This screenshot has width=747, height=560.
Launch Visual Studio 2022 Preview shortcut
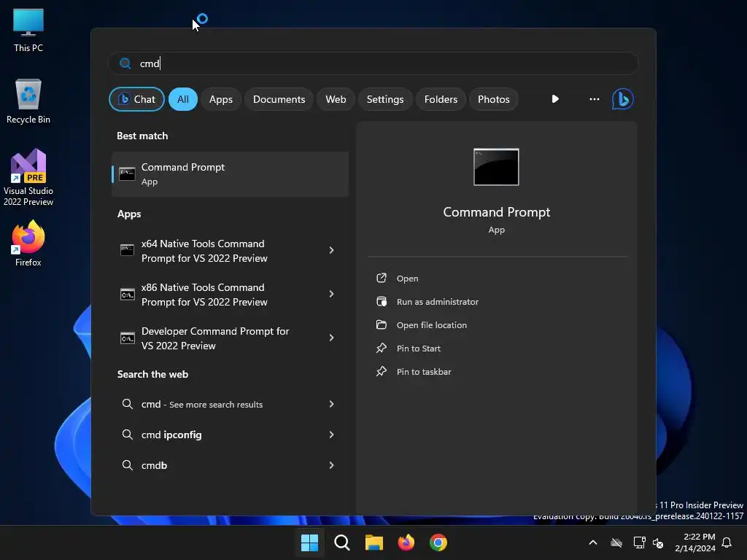coord(28,178)
